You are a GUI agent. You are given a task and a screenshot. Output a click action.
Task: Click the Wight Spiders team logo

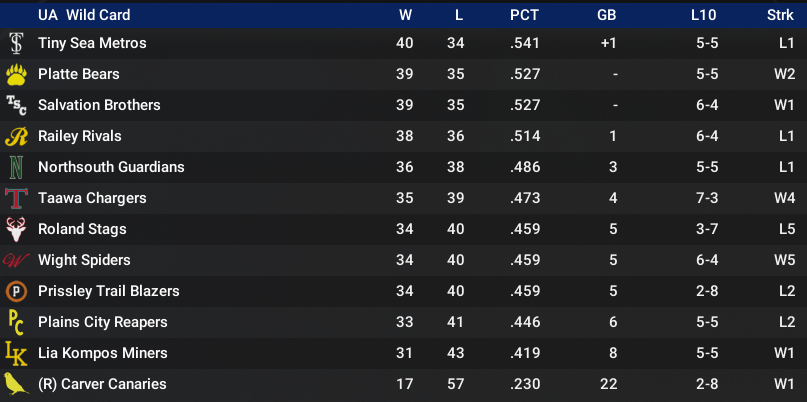point(16,260)
